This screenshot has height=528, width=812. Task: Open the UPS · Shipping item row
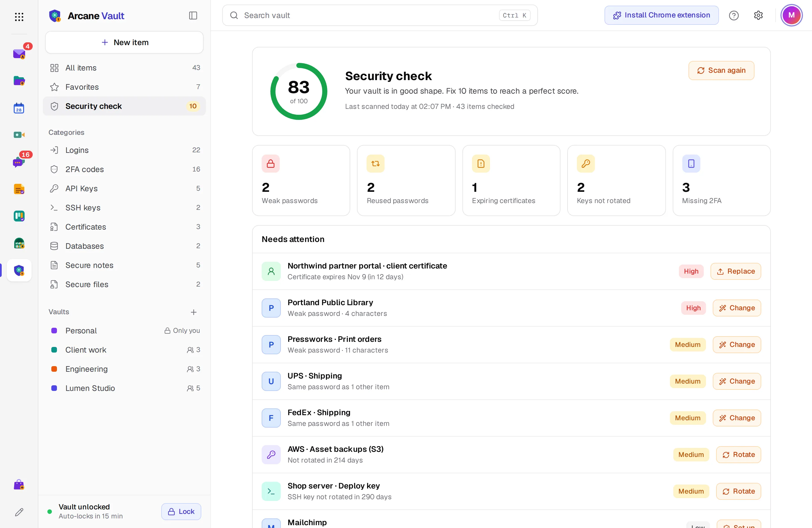[511, 381]
